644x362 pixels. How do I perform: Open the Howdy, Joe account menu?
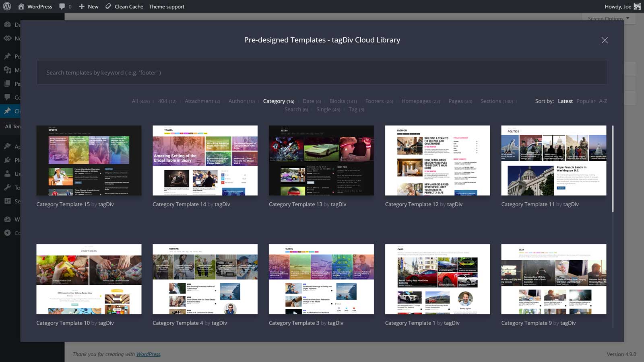(x=622, y=6)
